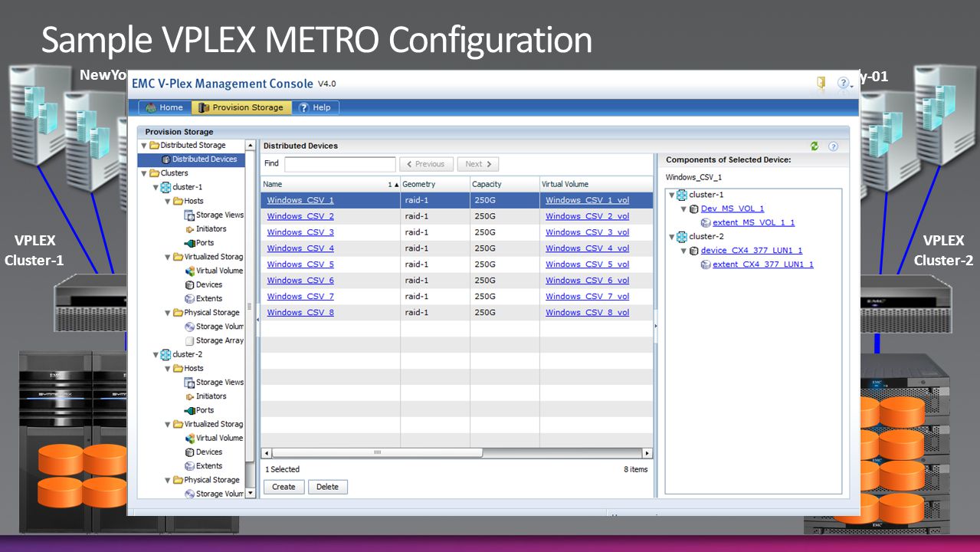Collapse Virtualized Storage under cluster-1

pyautogui.click(x=167, y=257)
